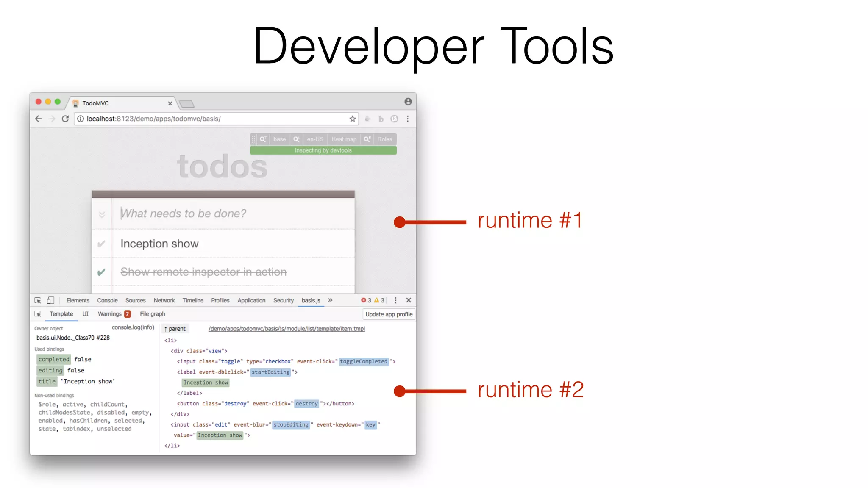Open item.tmpl file path link
The height and width of the screenshot is (488, 868).
(287, 329)
